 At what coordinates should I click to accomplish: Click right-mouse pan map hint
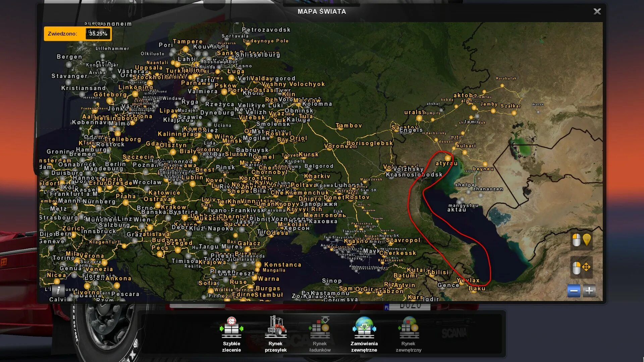point(581,267)
